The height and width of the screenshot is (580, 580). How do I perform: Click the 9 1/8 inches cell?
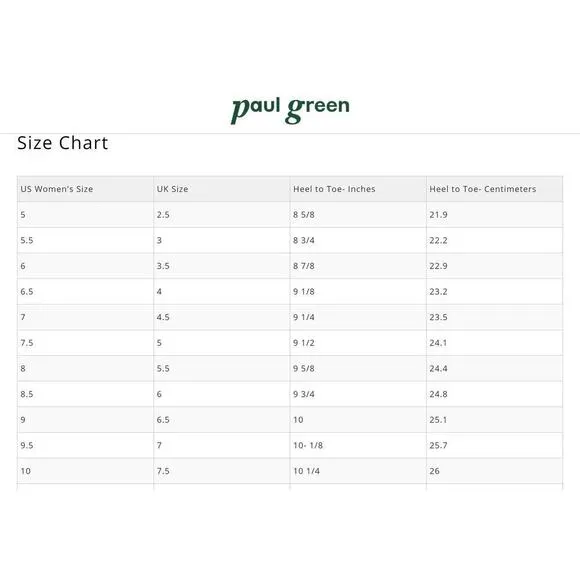pos(358,291)
